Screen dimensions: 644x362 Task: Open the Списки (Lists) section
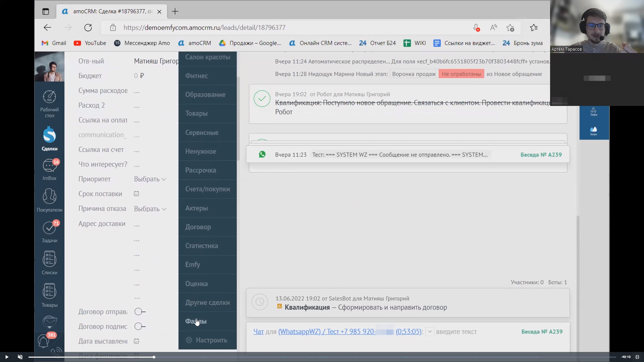pyautogui.click(x=50, y=264)
